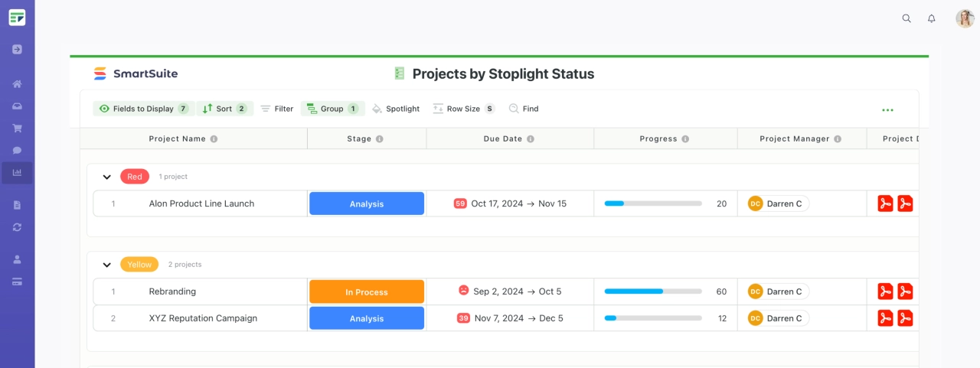Open the Row Size selector

(x=464, y=109)
